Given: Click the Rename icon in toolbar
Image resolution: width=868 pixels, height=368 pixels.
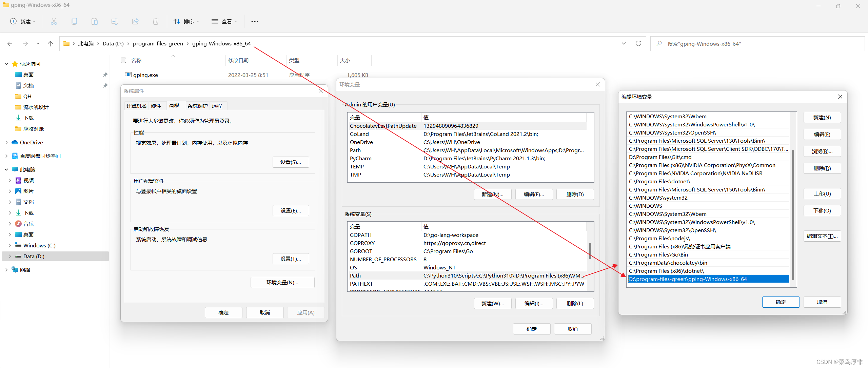Looking at the screenshot, I should tap(115, 21).
